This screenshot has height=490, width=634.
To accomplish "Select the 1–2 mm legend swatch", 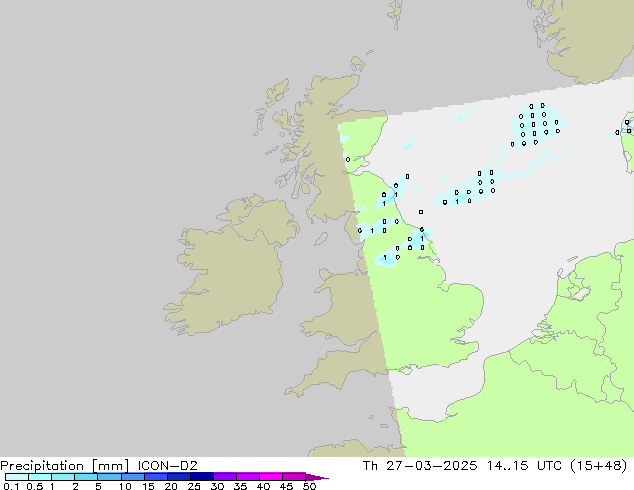I will pos(63,477).
